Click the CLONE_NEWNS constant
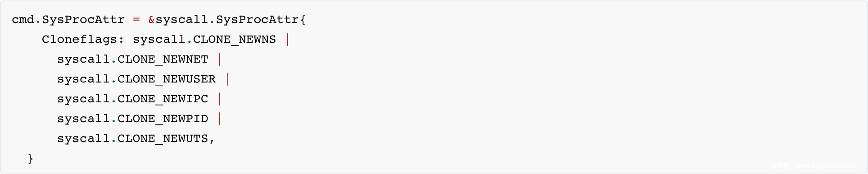Screen dimensions: 868x174 [x=235, y=40]
